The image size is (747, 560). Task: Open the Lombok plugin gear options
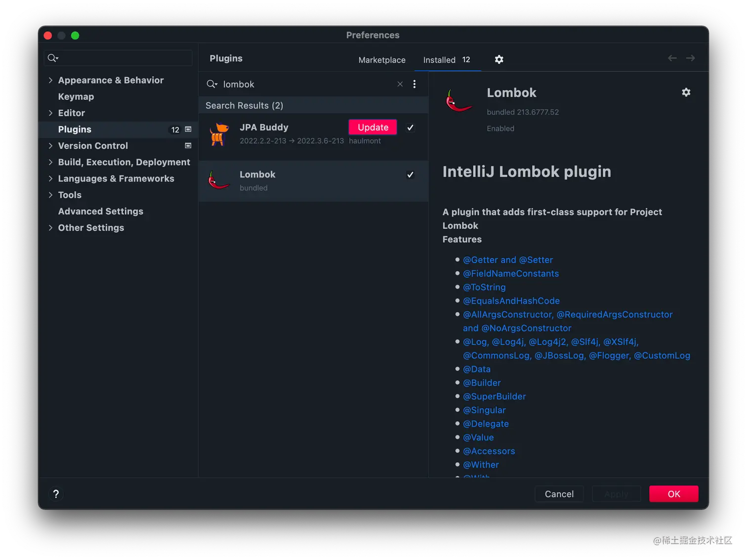686,92
